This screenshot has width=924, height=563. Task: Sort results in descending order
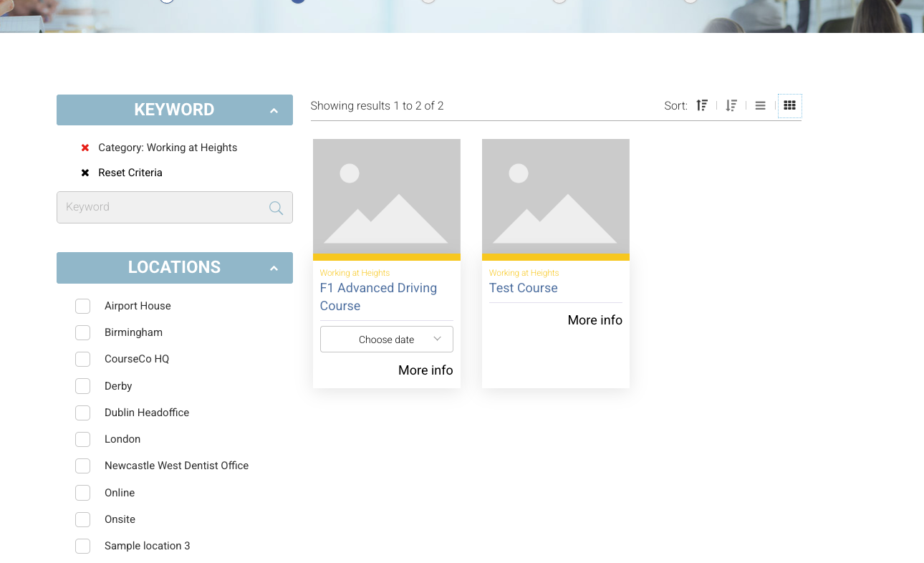tap(731, 105)
